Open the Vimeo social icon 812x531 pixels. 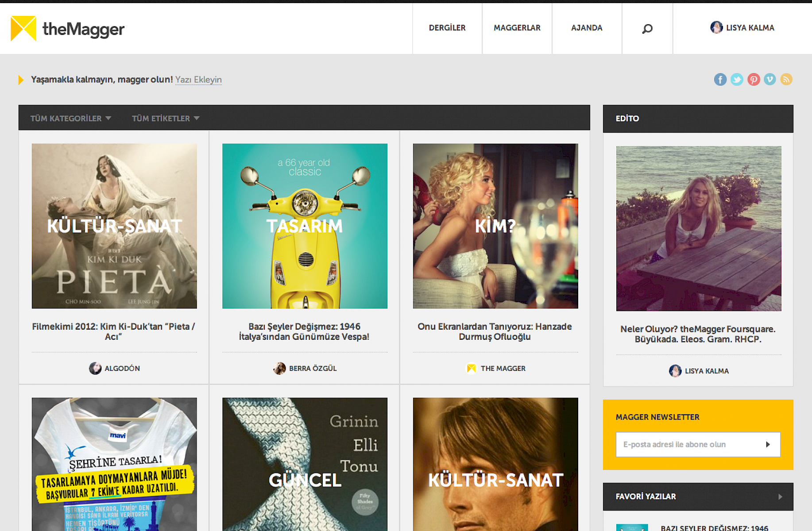click(770, 80)
